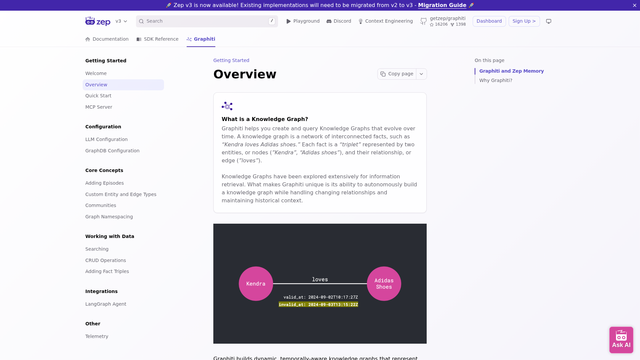The image size is (640, 360).
Task: Click the theme monitor icon in header
Action: coord(549,21)
